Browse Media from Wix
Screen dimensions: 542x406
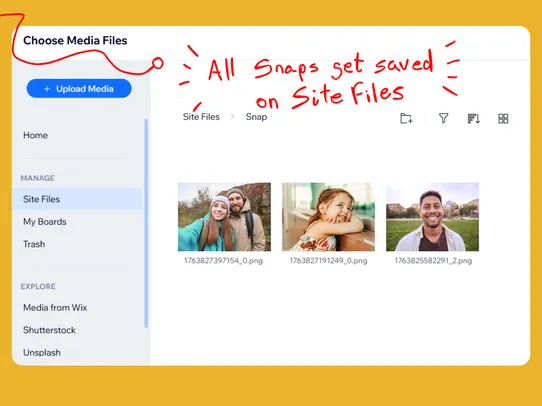click(x=55, y=308)
